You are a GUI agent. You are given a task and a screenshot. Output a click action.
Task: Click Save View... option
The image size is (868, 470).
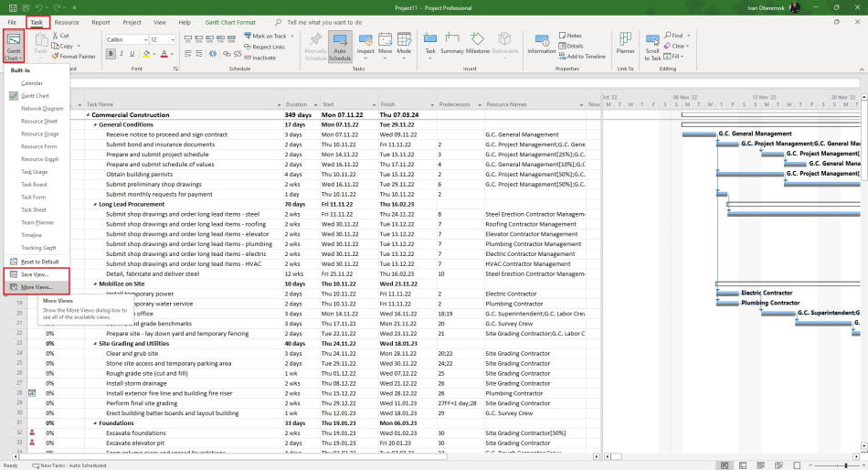[35, 274]
